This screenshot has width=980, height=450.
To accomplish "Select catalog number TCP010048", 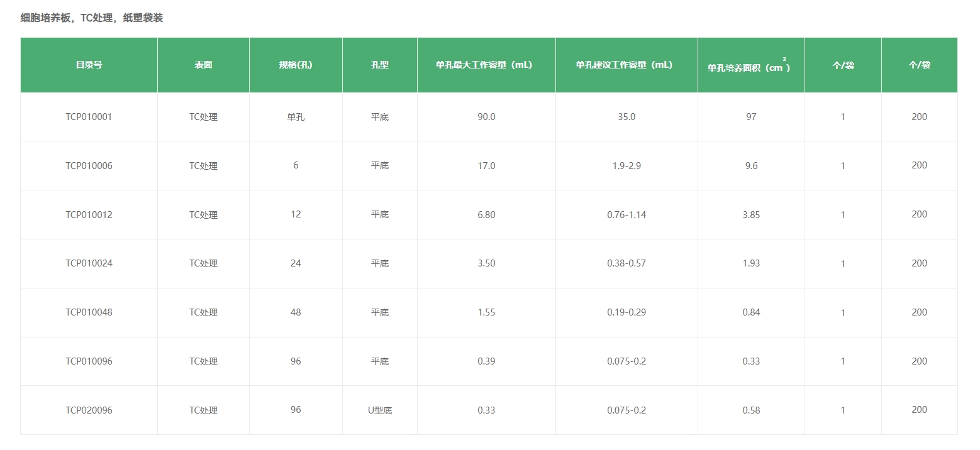I will (89, 312).
